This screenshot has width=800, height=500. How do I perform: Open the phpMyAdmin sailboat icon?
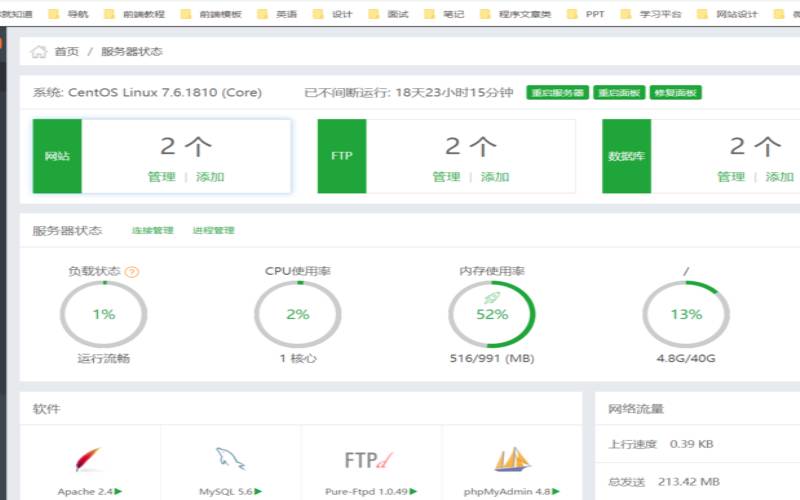click(x=511, y=459)
